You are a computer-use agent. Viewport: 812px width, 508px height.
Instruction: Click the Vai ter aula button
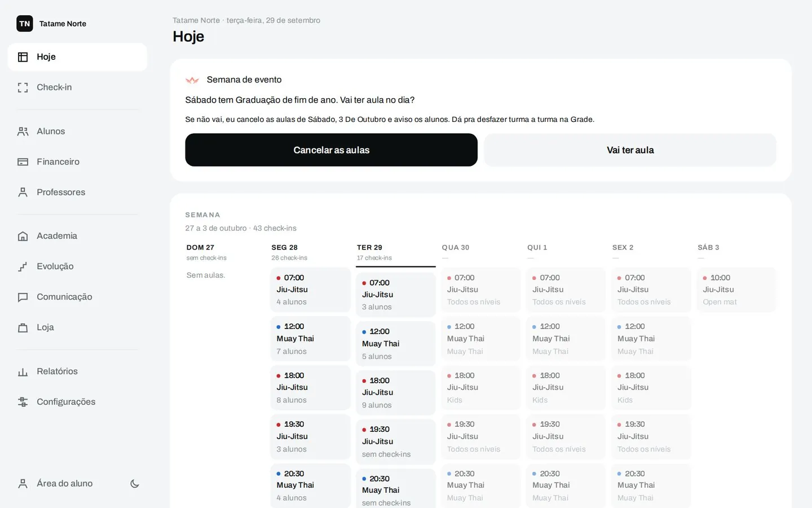click(x=630, y=150)
